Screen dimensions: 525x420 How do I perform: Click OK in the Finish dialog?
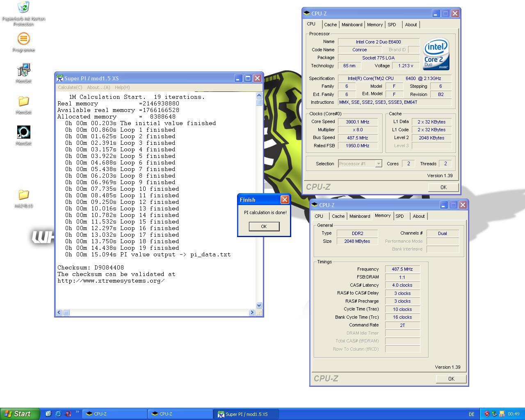click(264, 226)
